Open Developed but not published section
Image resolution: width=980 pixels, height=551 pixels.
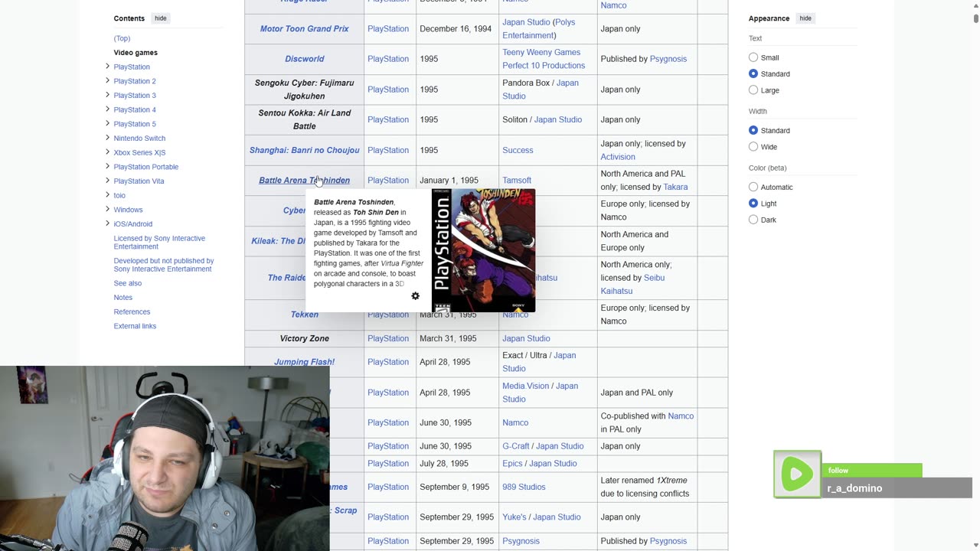164,265
